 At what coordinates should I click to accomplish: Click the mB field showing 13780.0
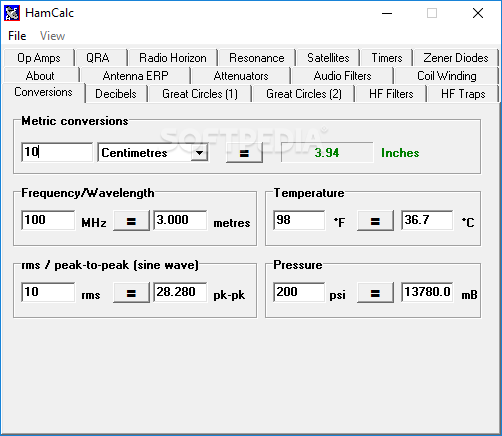point(427,292)
